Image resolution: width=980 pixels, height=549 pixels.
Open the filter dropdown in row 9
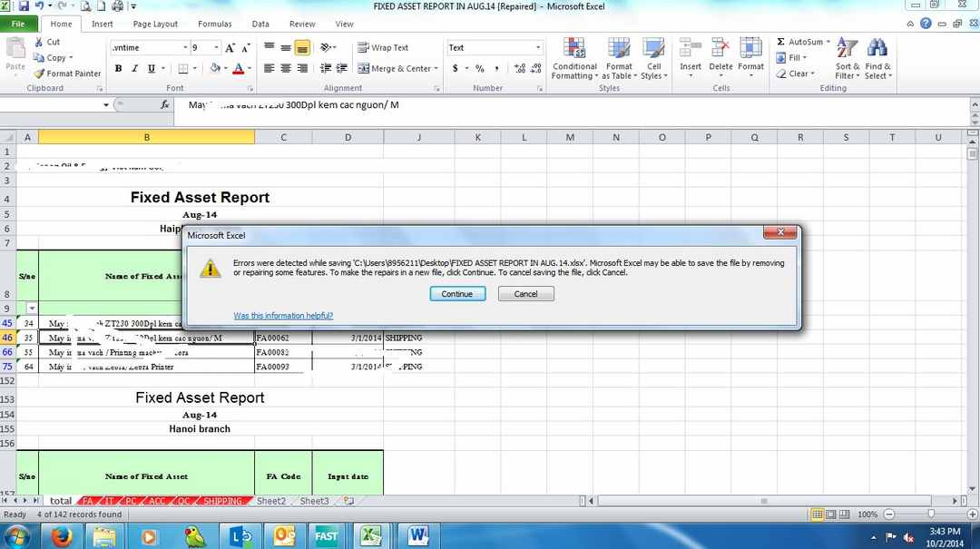(31, 309)
